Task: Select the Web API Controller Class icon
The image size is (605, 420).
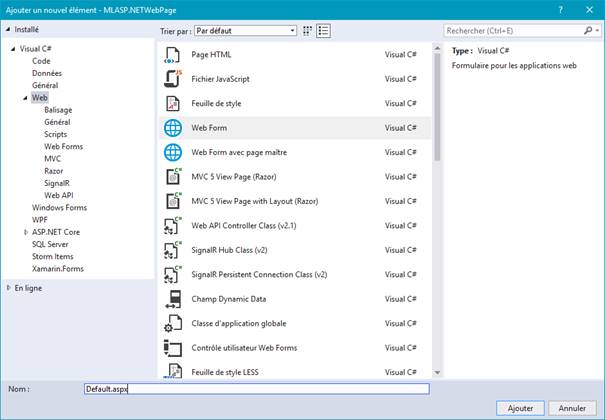Action: point(172,226)
